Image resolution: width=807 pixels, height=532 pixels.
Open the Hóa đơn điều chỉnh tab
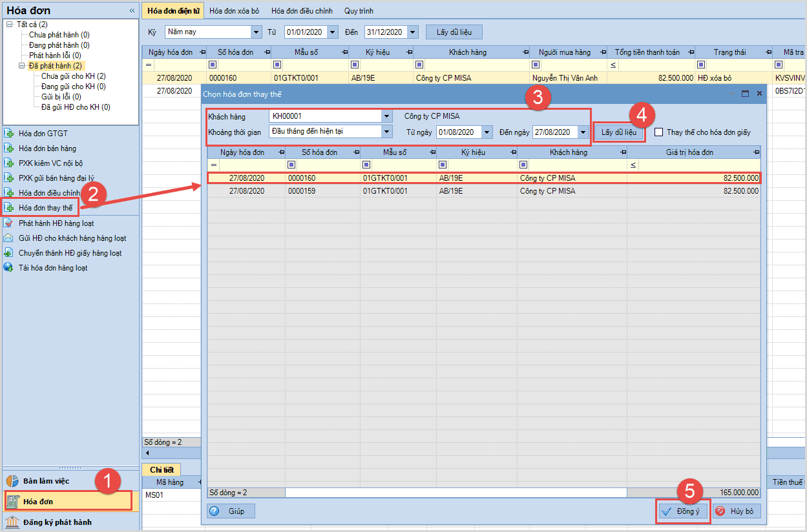point(302,11)
